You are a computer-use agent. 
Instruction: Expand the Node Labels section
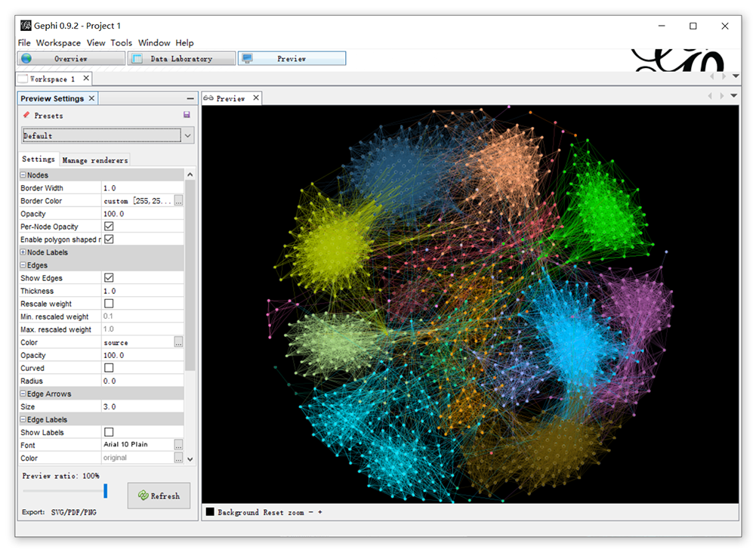(23, 252)
